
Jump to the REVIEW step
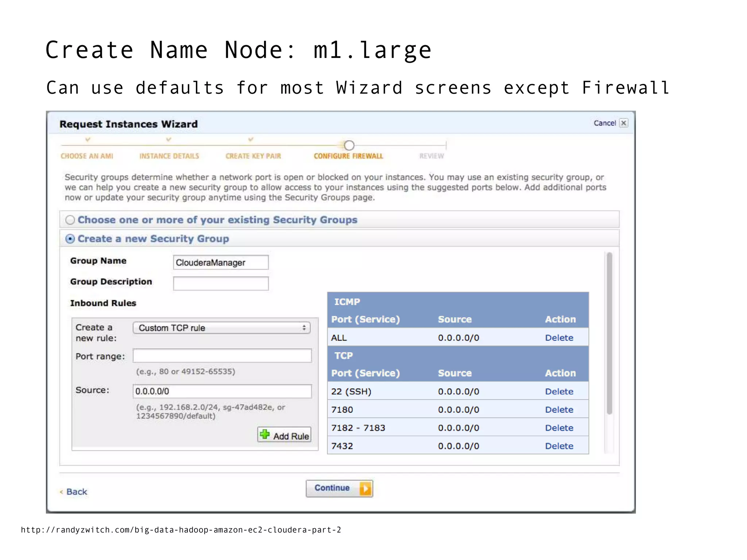click(431, 156)
